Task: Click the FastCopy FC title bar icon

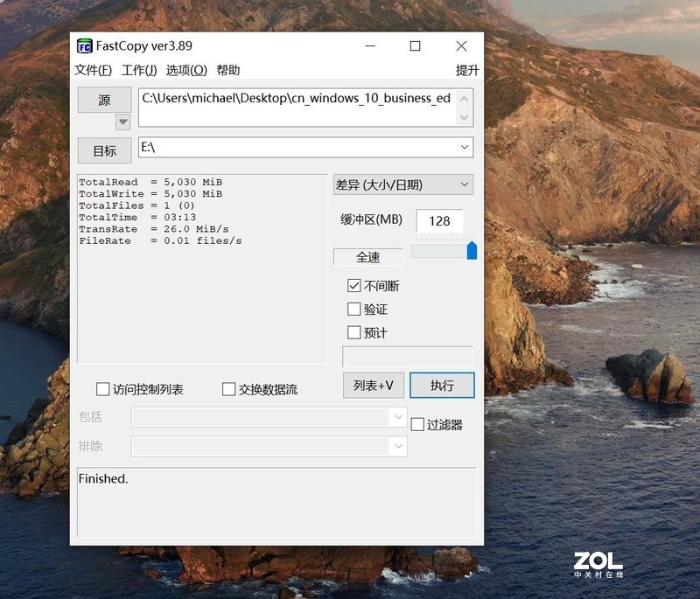Action: (x=84, y=46)
